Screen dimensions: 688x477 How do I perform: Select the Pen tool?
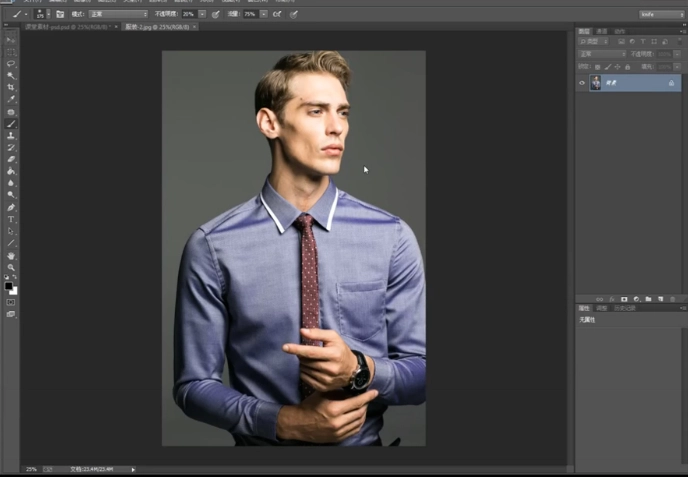pyautogui.click(x=11, y=207)
